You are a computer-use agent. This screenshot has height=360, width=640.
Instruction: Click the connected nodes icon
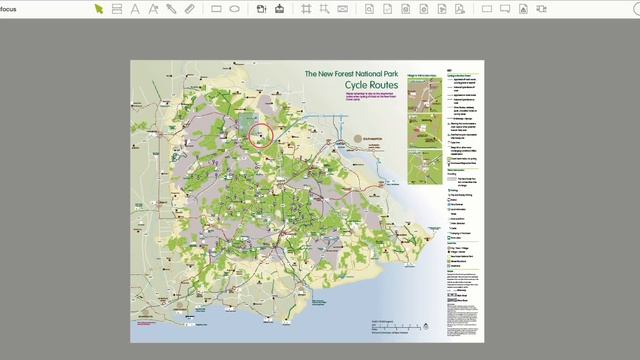pos(541,9)
